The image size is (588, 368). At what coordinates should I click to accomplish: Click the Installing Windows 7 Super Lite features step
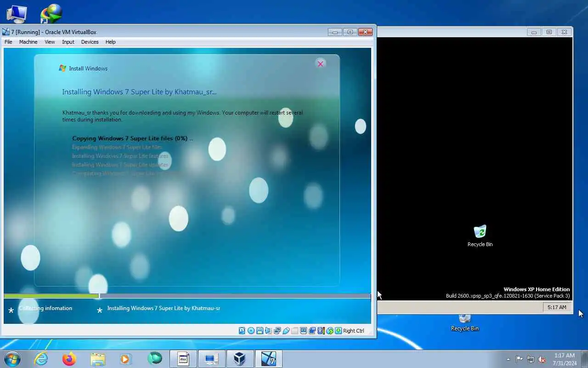pos(120,156)
